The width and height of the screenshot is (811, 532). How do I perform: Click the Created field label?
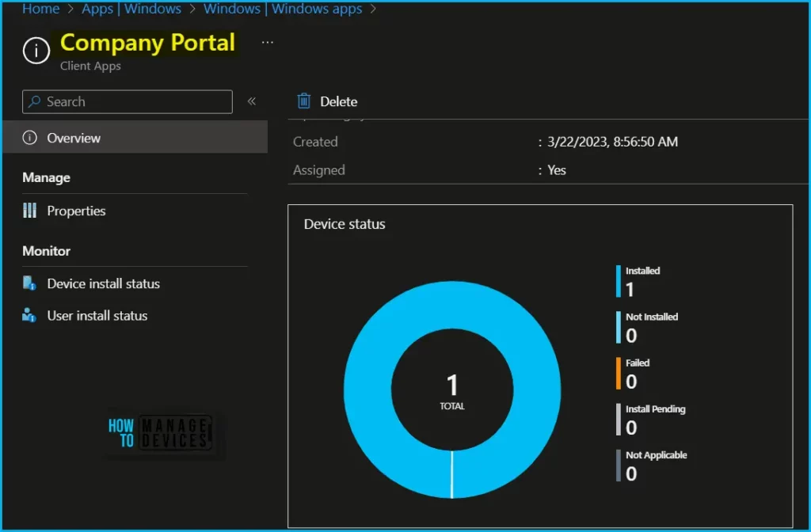tap(315, 142)
